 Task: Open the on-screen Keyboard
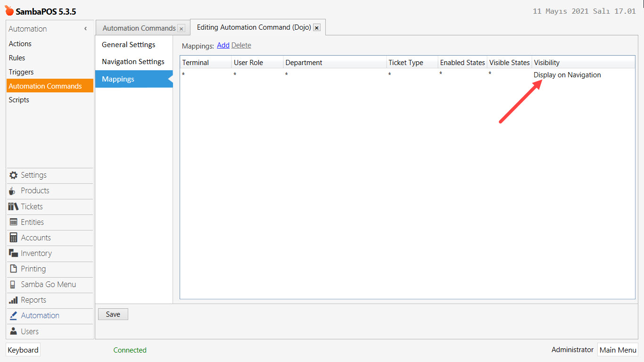(23, 350)
